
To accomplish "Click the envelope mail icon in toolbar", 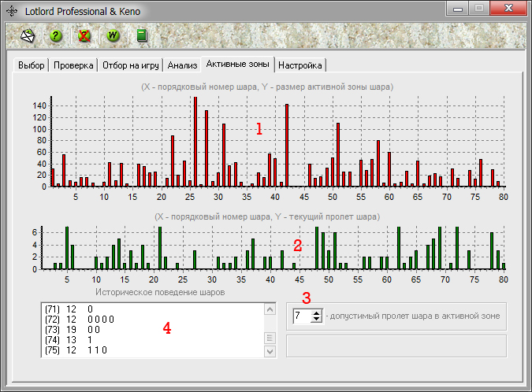I will pyautogui.click(x=28, y=35).
